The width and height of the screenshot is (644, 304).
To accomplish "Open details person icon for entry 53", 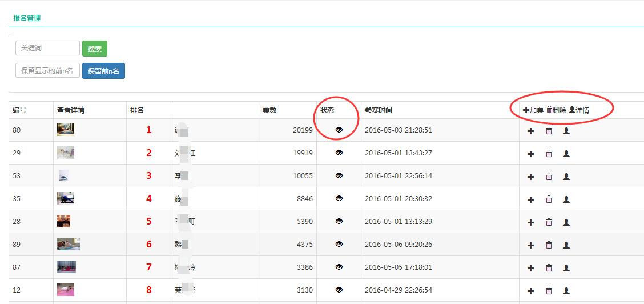I will click(x=566, y=177).
